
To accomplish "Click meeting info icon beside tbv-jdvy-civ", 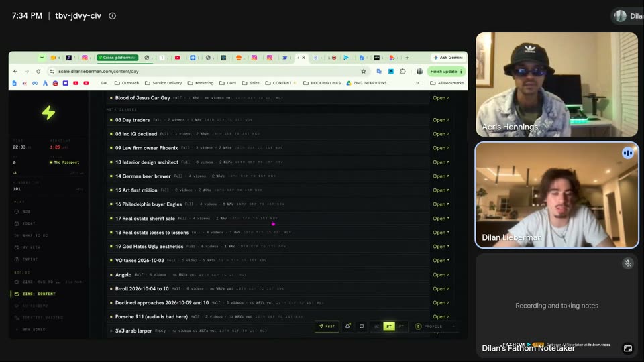I will (112, 16).
